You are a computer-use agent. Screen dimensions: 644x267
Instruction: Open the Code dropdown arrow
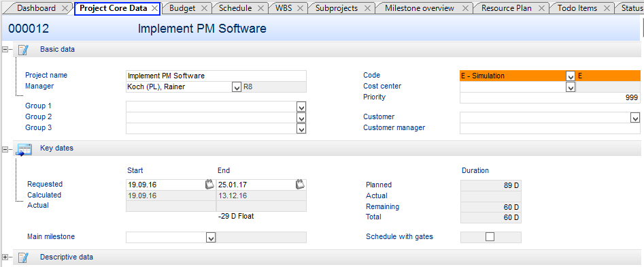coord(571,76)
